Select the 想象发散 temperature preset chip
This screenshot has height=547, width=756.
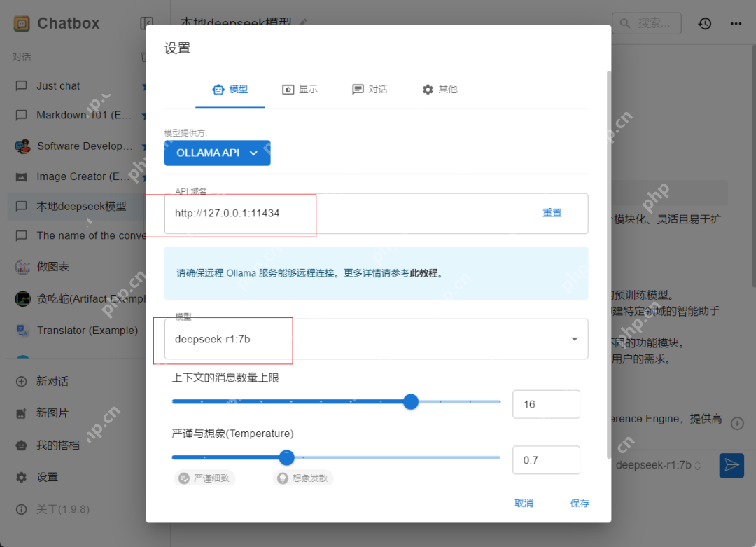pyautogui.click(x=302, y=478)
